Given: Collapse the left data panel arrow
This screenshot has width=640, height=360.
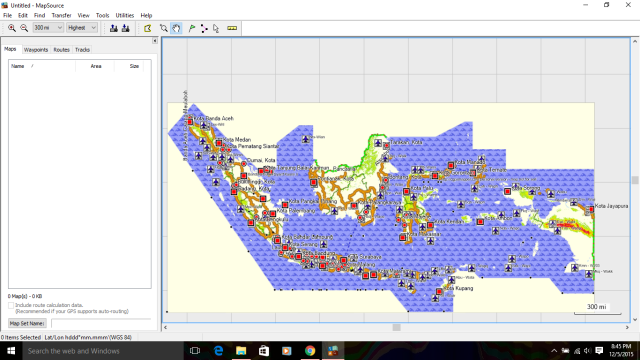Looking at the screenshot, I should [155, 40].
